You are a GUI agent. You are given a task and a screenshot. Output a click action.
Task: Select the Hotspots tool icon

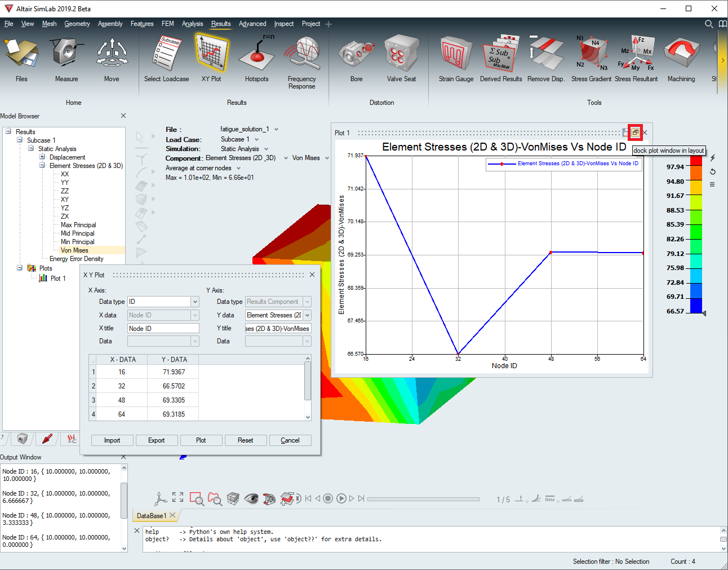pyautogui.click(x=256, y=58)
